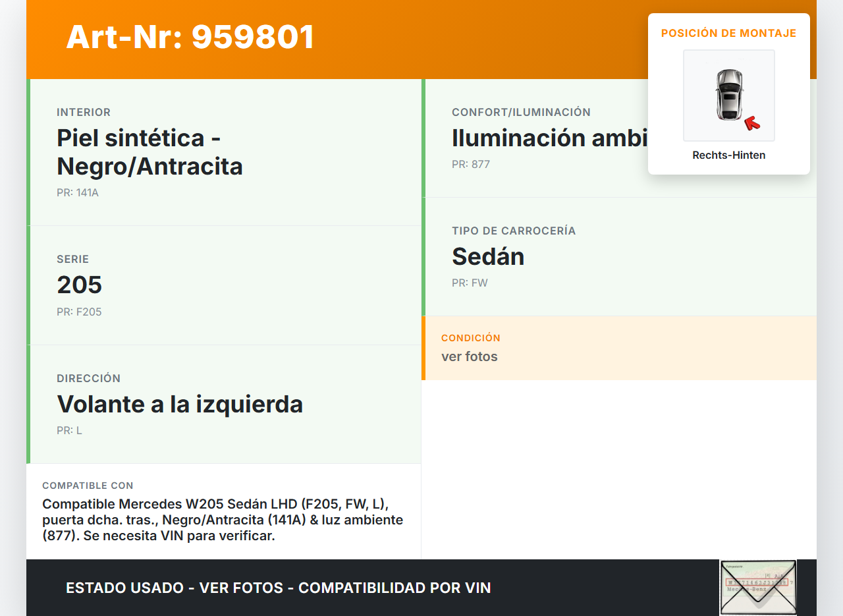This screenshot has height=616, width=843.
Task: Click the 'Rechts-Hinten' position label
Action: pyautogui.click(x=728, y=155)
